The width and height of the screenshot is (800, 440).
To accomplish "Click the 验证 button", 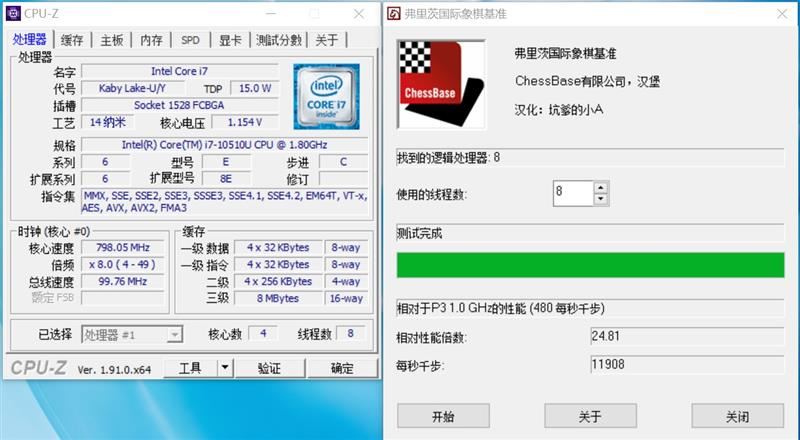I will [x=270, y=368].
